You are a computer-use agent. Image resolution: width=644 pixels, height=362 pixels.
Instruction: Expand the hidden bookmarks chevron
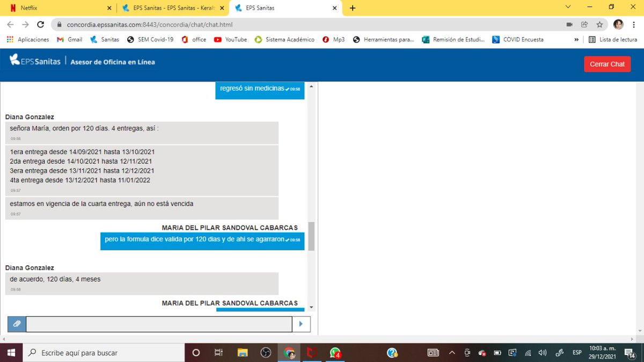[576, 39]
